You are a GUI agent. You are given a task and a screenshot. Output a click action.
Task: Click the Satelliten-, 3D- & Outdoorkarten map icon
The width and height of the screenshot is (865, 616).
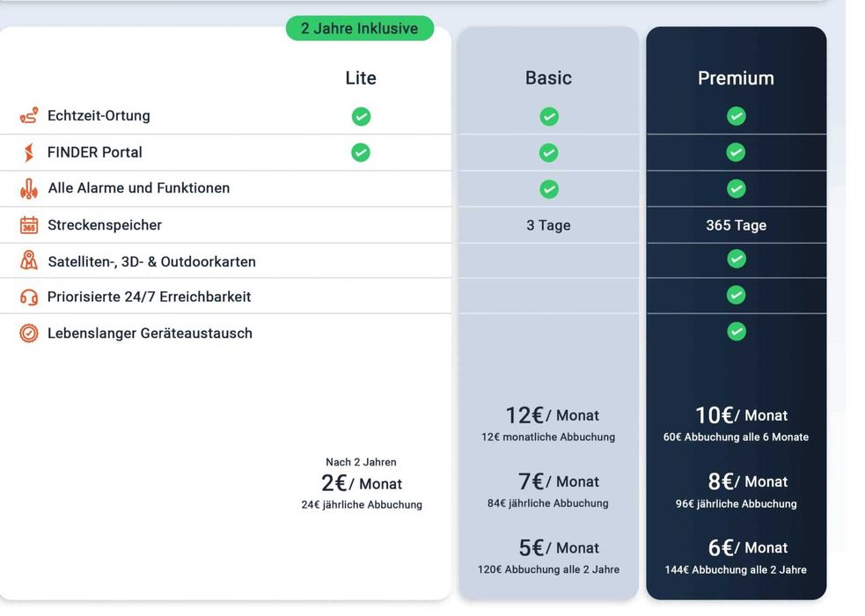point(29,261)
